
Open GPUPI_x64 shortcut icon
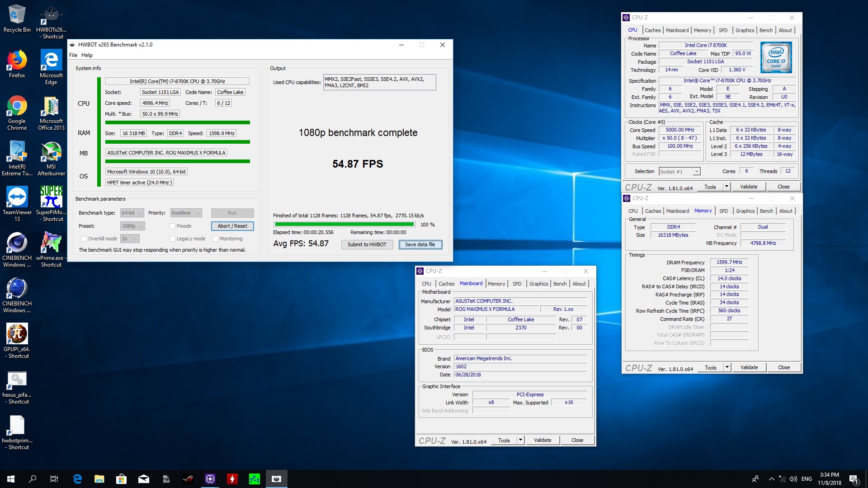click(x=17, y=341)
